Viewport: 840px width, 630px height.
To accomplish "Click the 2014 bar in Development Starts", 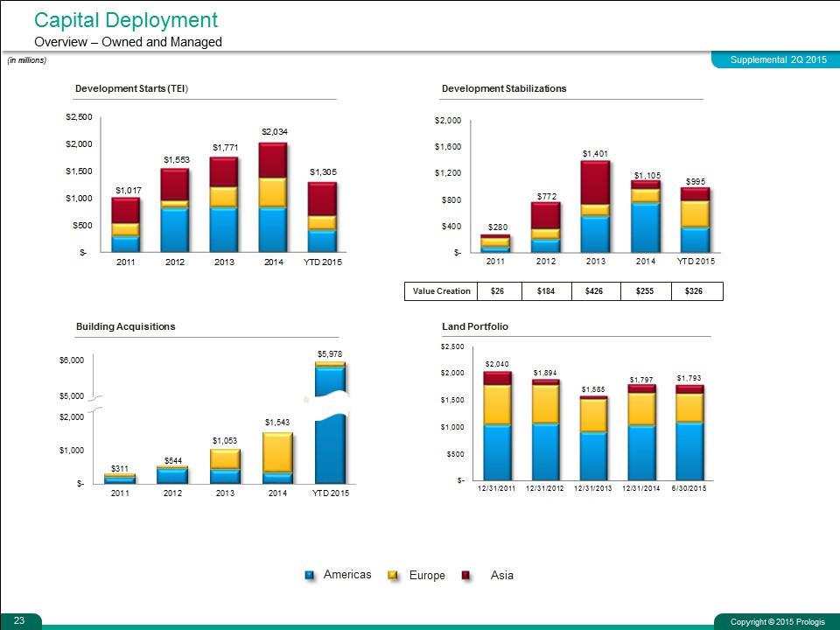I will pyautogui.click(x=273, y=197).
